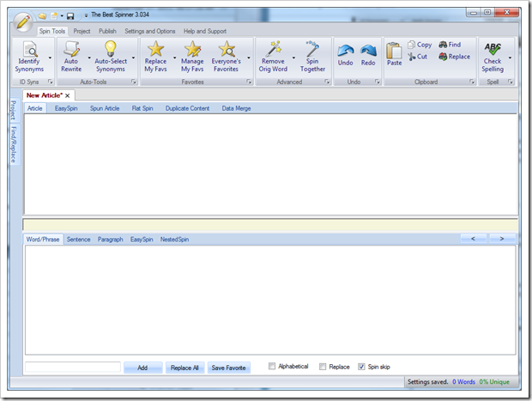Screen dimensions: 532x401
Task: Run Check Spelling from the ribbon
Action: tap(493, 50)
